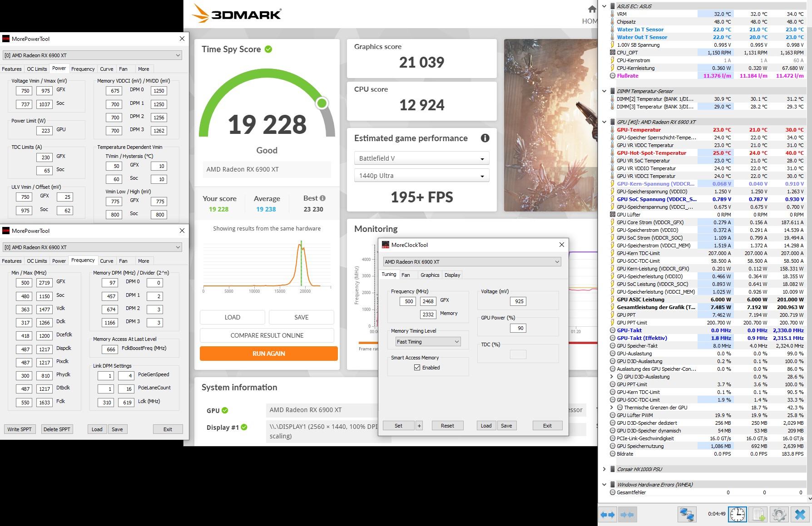
Task: Toggle Smart Access Memory Enabled checkbox
Action: coord(417,368)
